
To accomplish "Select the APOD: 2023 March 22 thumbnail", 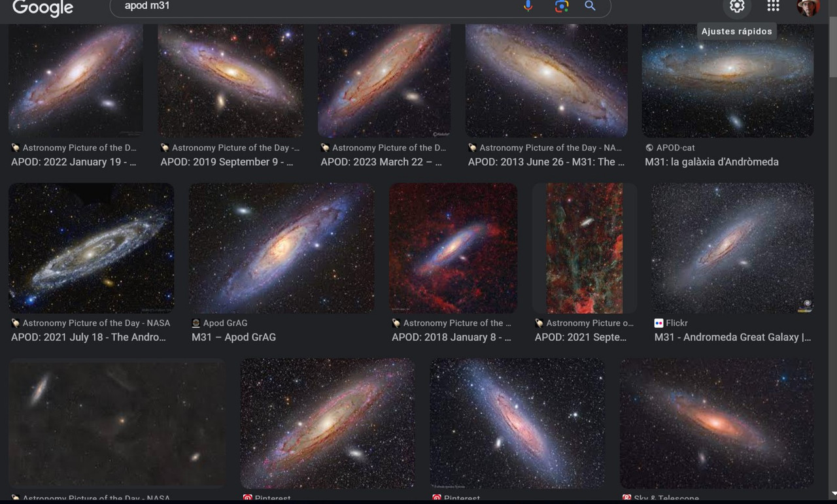I will tap(384, 80).
